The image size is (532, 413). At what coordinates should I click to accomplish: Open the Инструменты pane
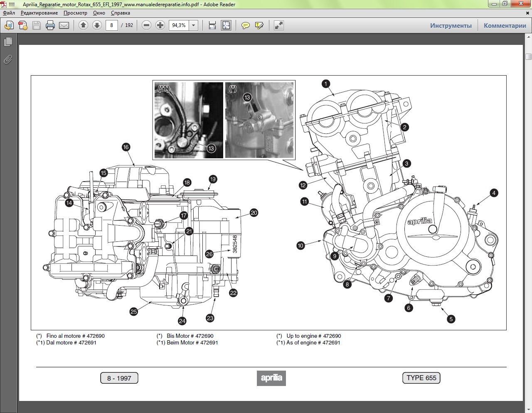[451, 26]
